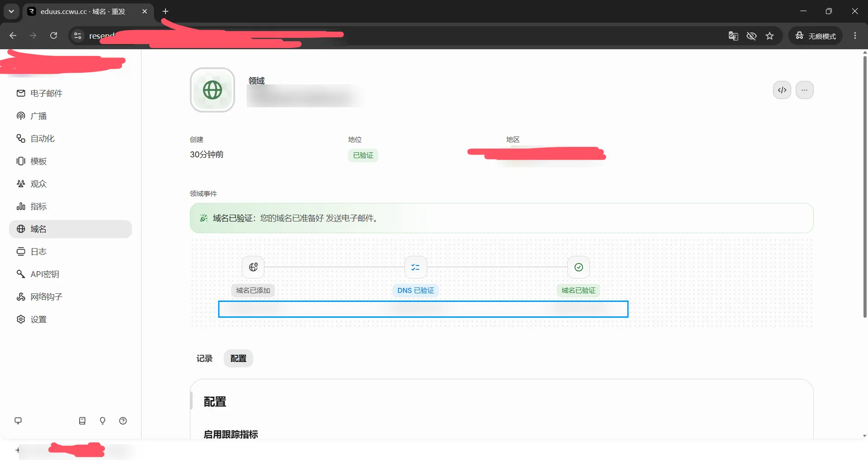This screenshot has height=461, width=868.
Task: Expand the tab search dropdown arrow
Action: coord(11,11)
